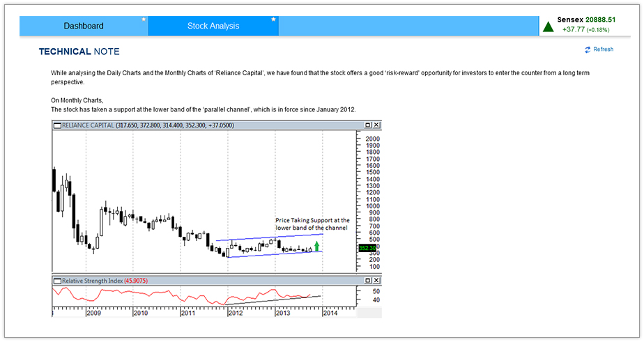Click the 2011 label on the time axis
The width and height of the screenshot is (644, 342).
188,313
